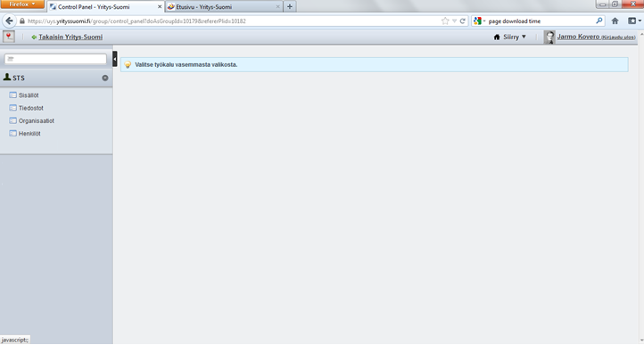Click the Valitse työkalu vasemmasta valikosta message

coord(186,64)
